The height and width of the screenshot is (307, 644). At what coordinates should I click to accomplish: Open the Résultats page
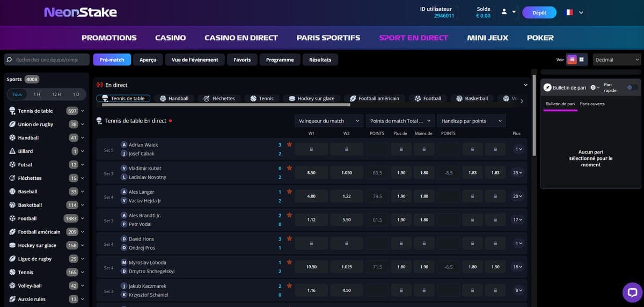(320, 60)
